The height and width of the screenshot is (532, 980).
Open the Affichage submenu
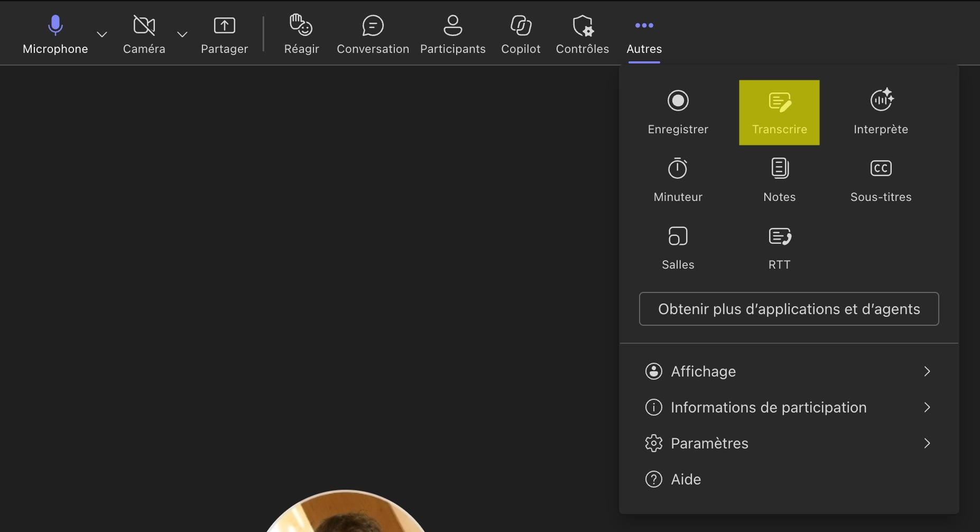(x=789, y=371)
